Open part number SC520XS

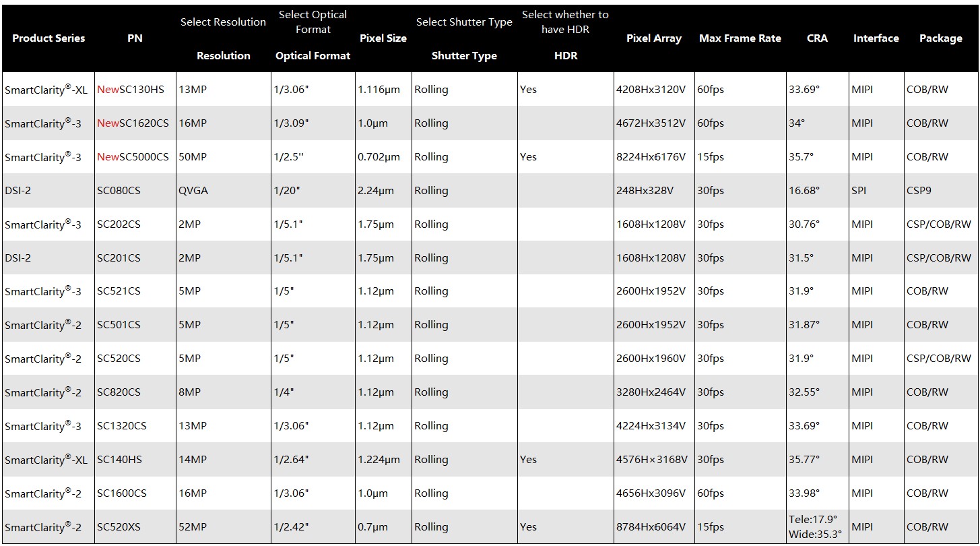119,527
